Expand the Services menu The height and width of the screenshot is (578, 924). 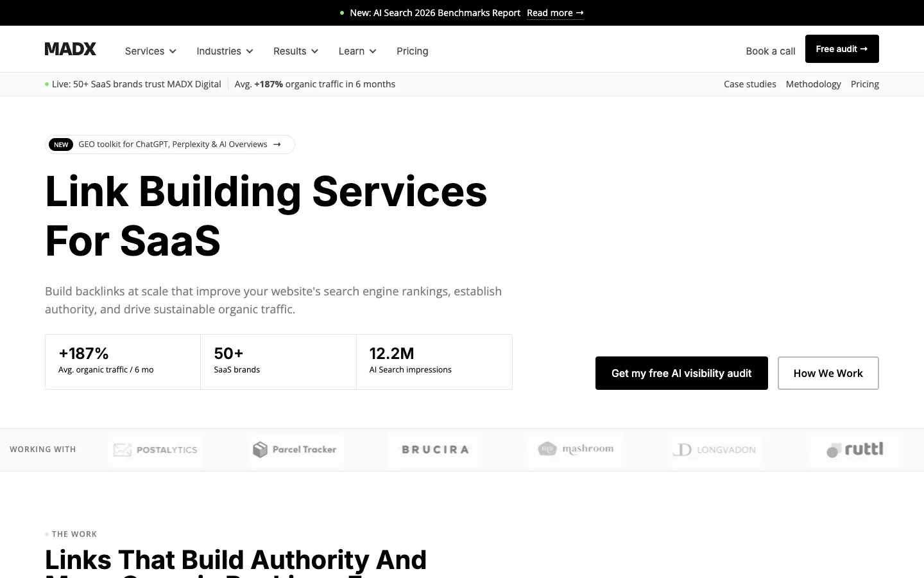pos(151,51)
